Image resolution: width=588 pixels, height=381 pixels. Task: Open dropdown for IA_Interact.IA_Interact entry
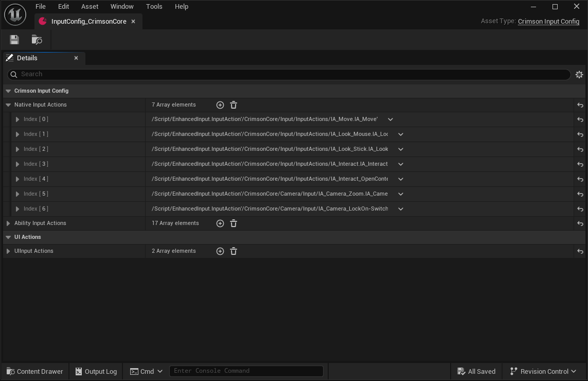401,164
